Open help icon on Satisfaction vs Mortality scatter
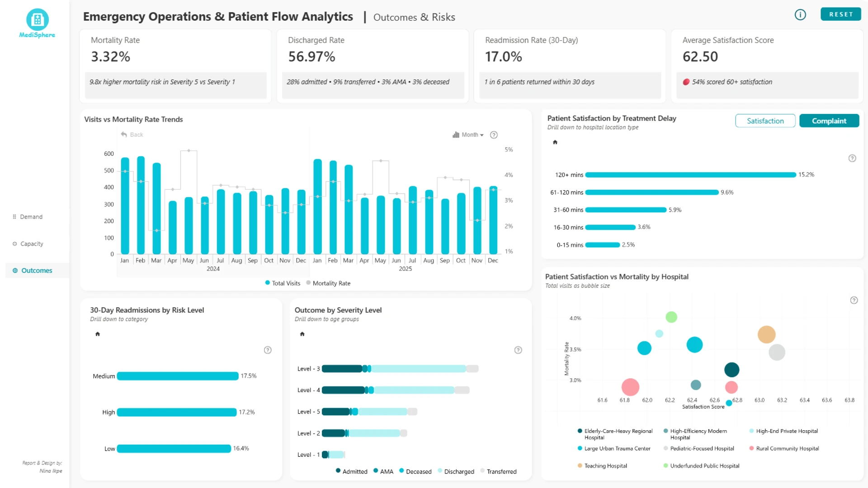 tap(854, 300)
